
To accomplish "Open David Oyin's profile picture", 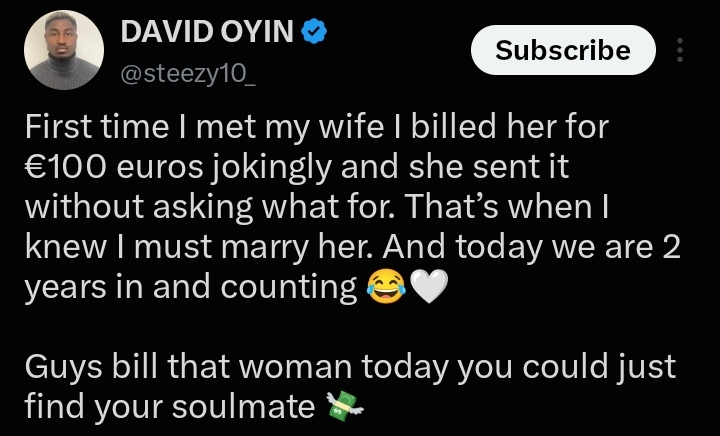I will pos(64,50).
